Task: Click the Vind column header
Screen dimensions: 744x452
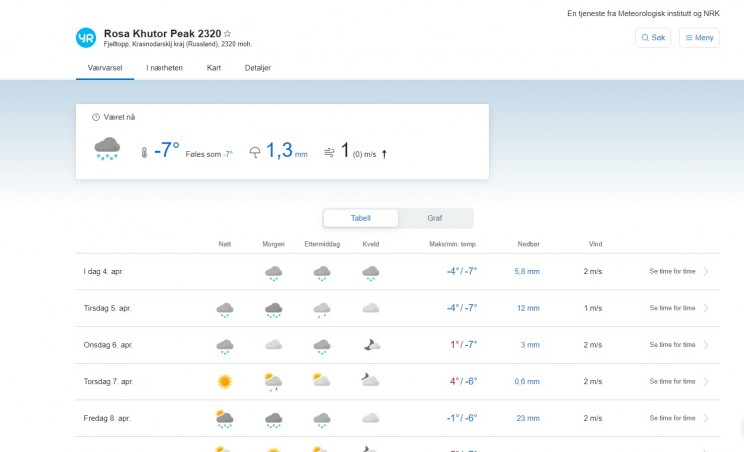Action: point(595,244)
